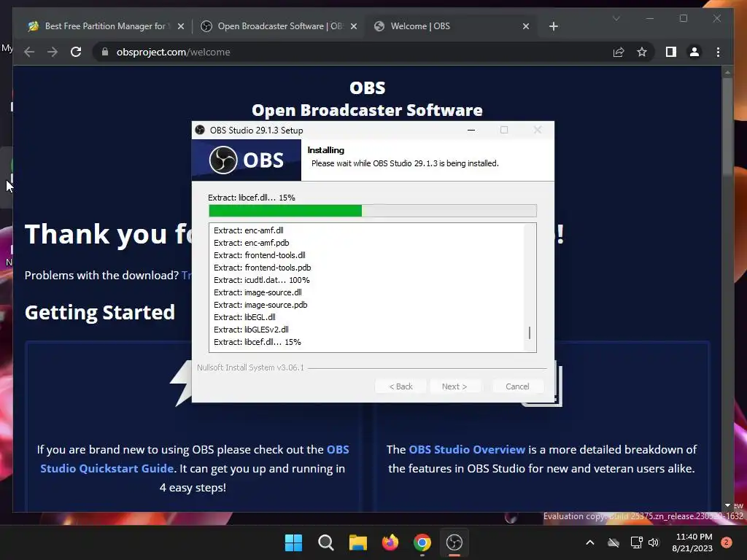The height and width of the screenshot is (560, 747).
Task: Open the Chrome profile icon
Action: (x=694, y=52)
